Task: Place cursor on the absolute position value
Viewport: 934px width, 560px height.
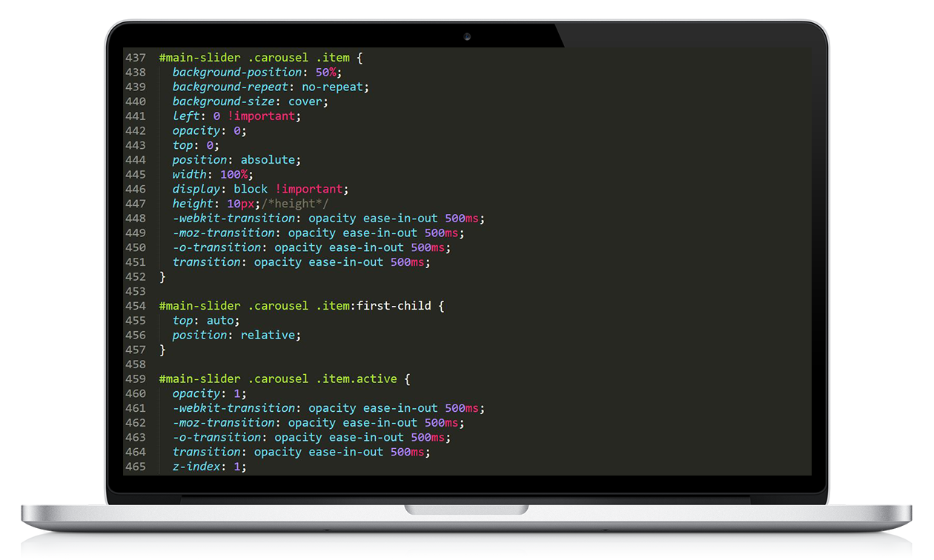Action: tap(271, 160)
